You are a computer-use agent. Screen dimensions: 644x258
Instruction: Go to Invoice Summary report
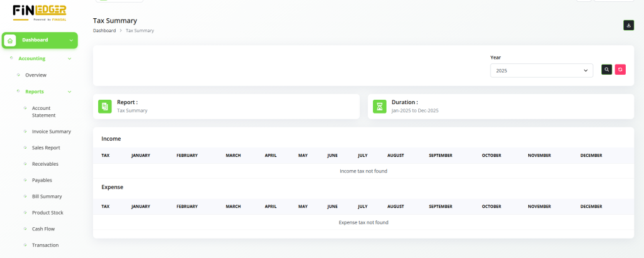point(51,132)
